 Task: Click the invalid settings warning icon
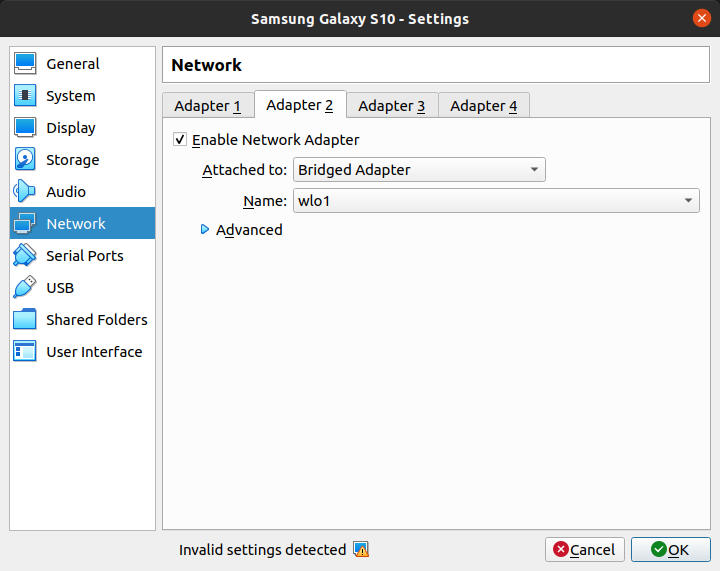[361, 549]
